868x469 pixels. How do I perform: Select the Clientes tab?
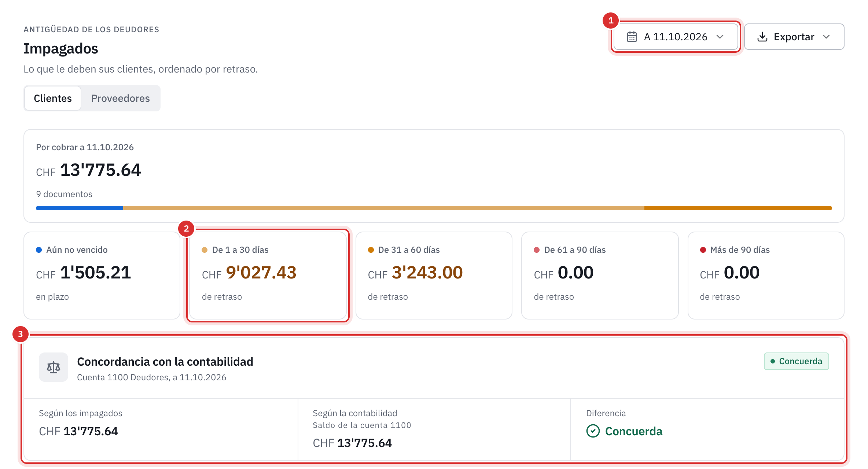coord(53,98)
